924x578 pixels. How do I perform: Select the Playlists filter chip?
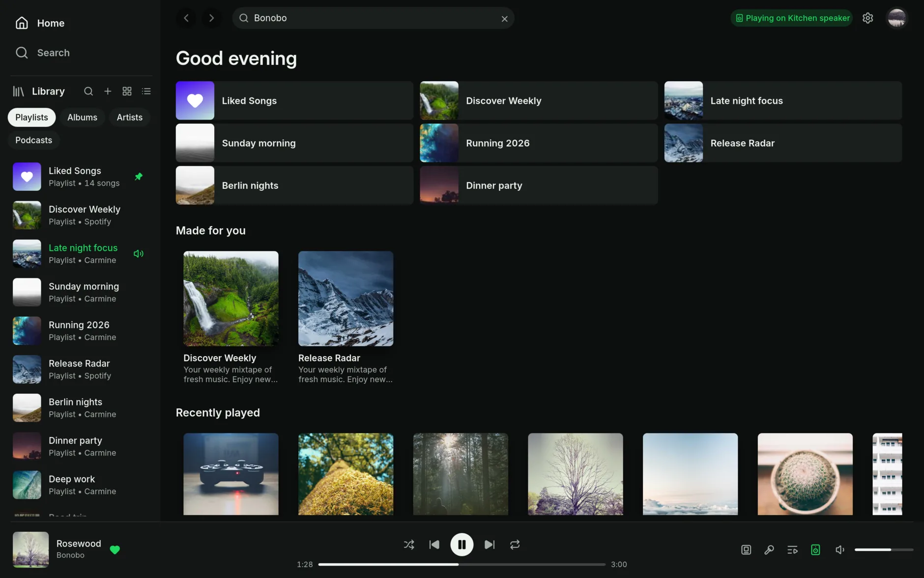[31, 118]
